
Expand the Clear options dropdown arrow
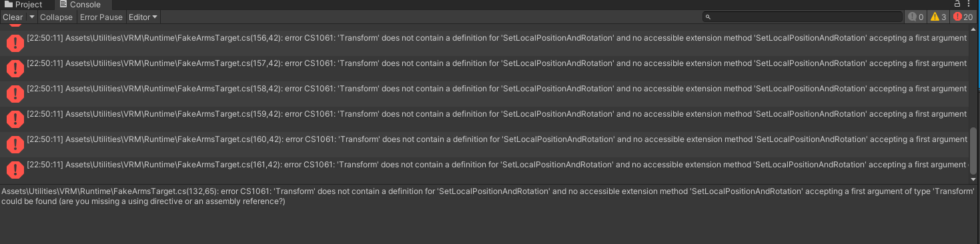[31, 17]
